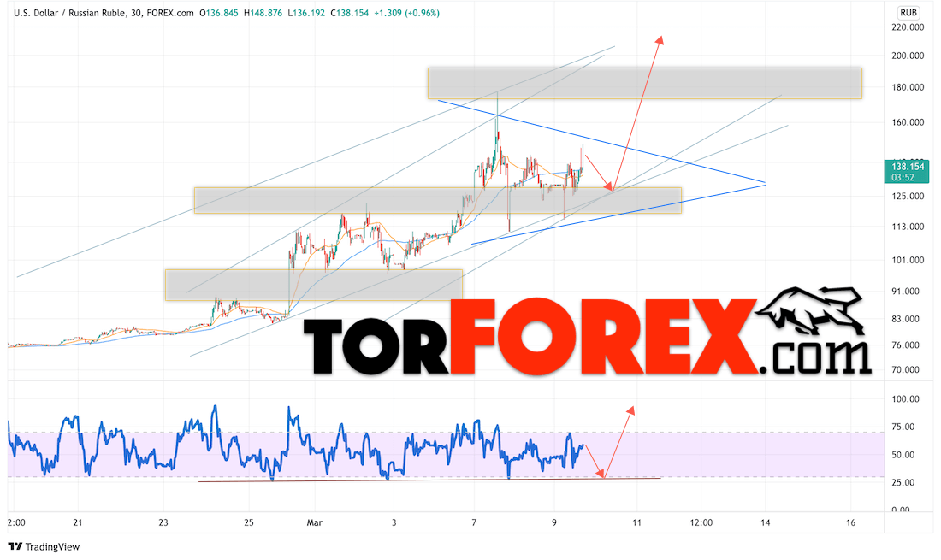
Task: Click the 12:00 label on time axis
Action: click(x=701, y=523)
